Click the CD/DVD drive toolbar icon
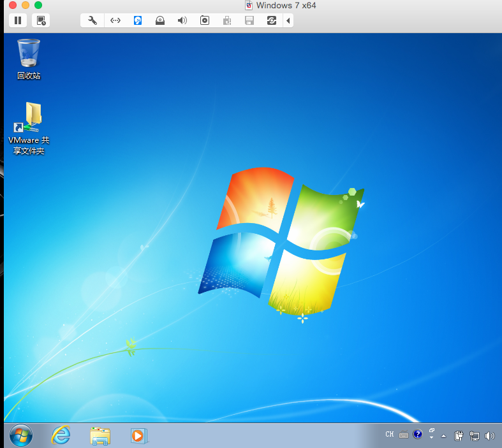Viewport: 502px width, 448px height. tap(160, 21)
